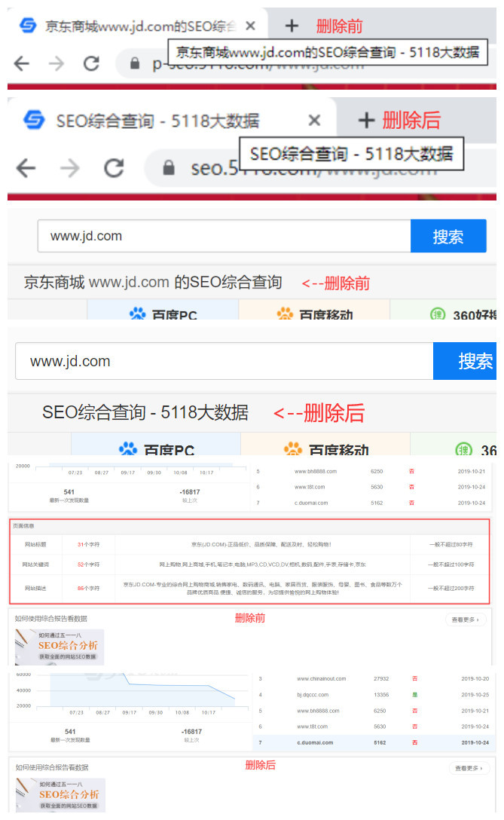Click the 31个字符 value

(88, 544)
